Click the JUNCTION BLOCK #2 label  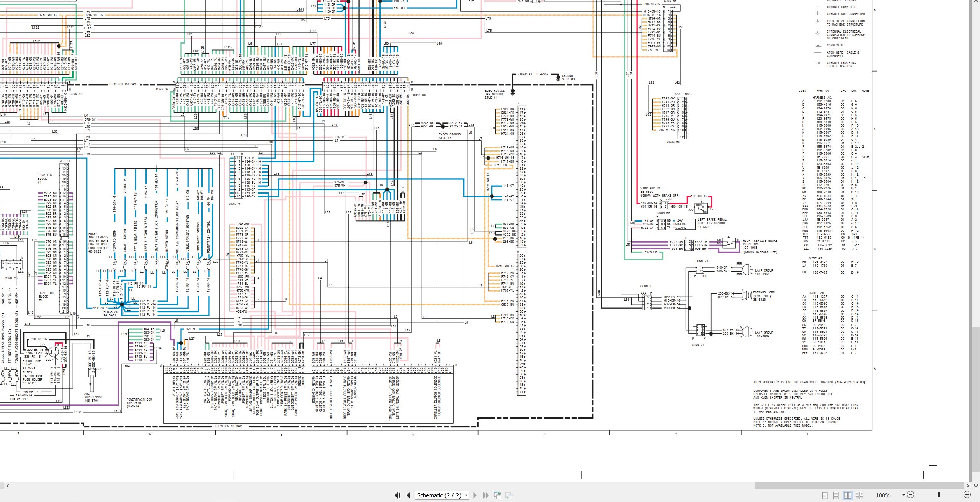click(46, 297)
